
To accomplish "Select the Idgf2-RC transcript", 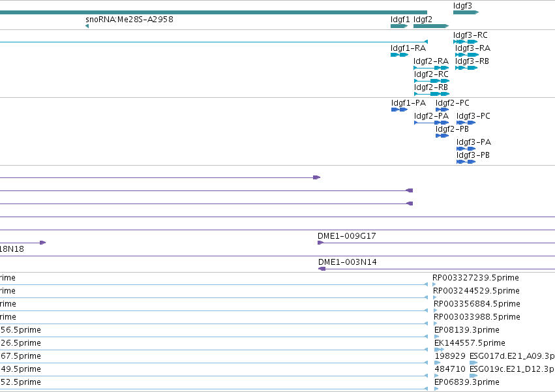I will (432, 81).
